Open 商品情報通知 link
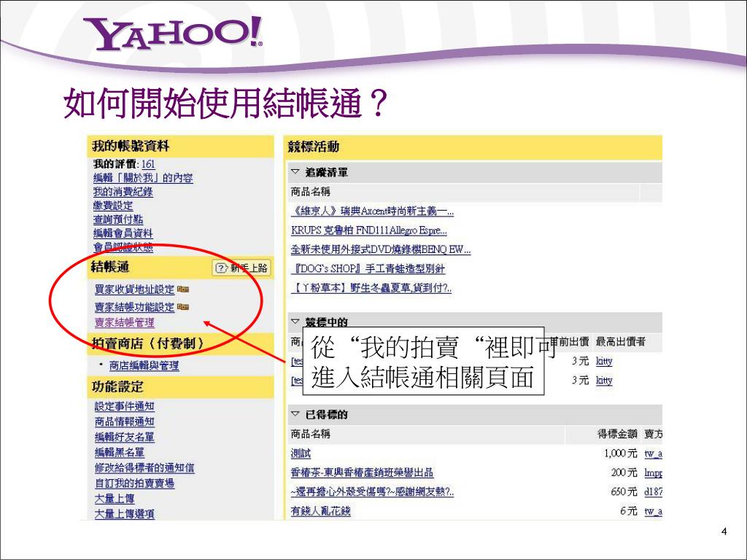 point(124,421)
